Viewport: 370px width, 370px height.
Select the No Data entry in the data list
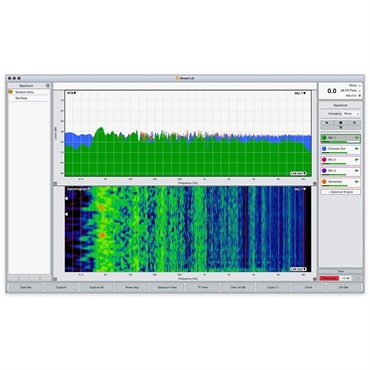coord(29,98)
